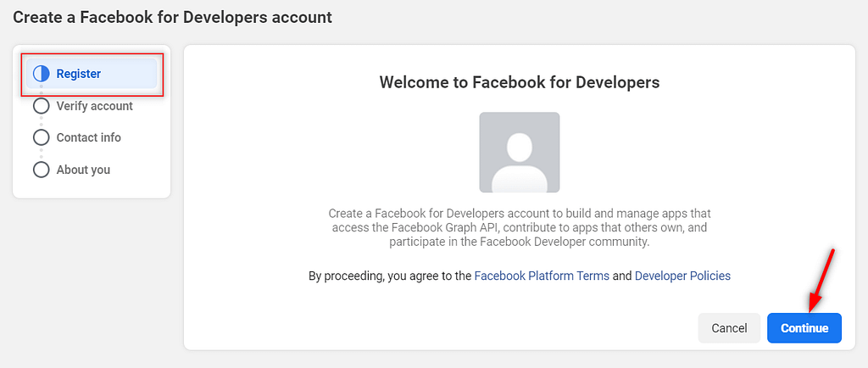Viewport: 868px width, 368px height.
Task: Open the Facebook Platform Terms link
Action: pos(542,276)
